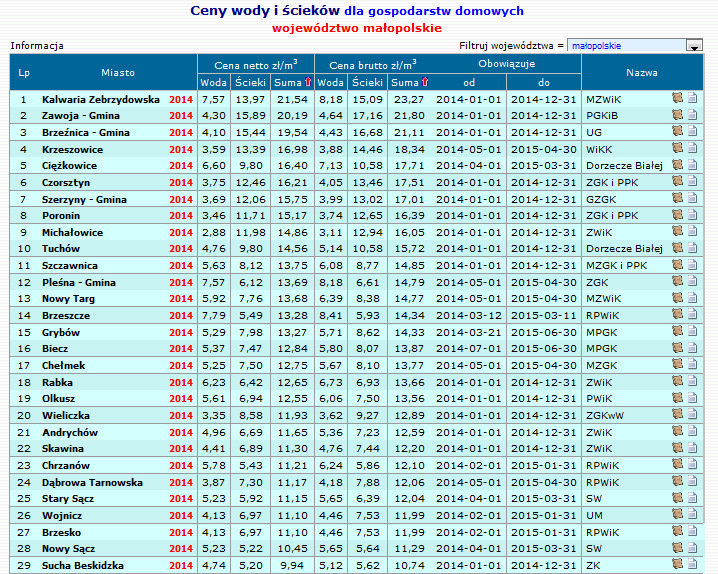Open the województwa filter dropdown arrow

(x=693, y=46)
